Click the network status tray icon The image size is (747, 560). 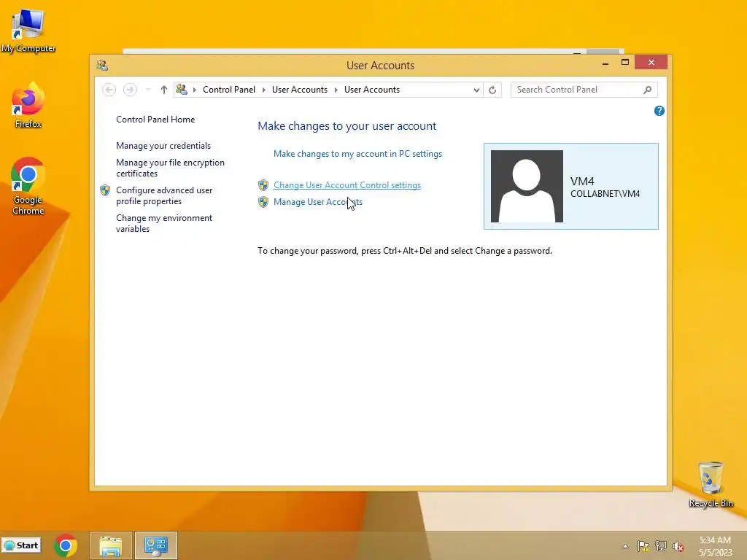click(x=661, y=546)
